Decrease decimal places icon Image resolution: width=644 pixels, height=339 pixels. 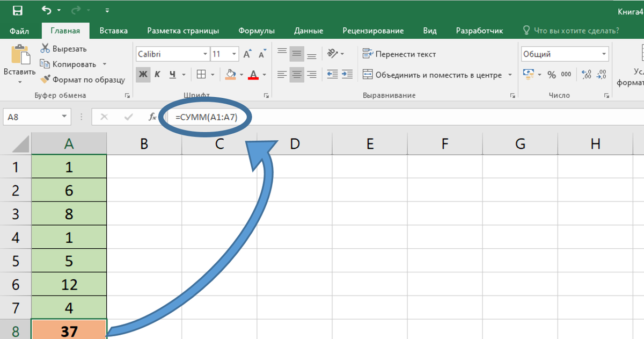click(x=602, y=75)
